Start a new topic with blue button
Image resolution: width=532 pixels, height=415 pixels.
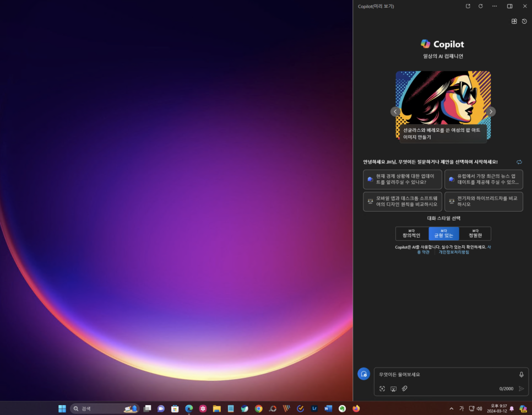[363, 374]
